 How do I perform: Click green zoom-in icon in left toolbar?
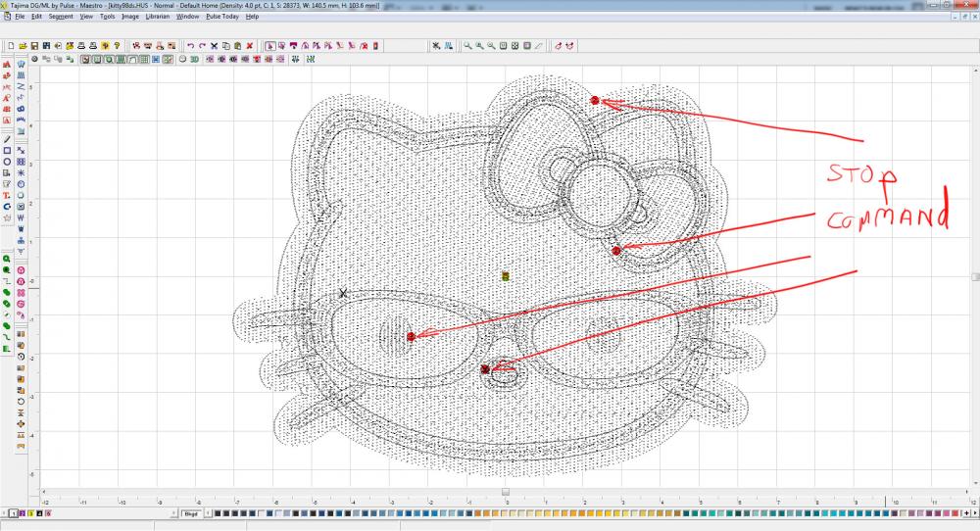(x=7, y=259)
